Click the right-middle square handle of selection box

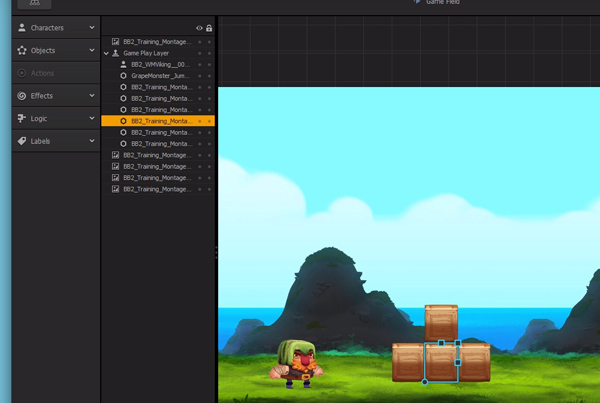click(458, 362)
